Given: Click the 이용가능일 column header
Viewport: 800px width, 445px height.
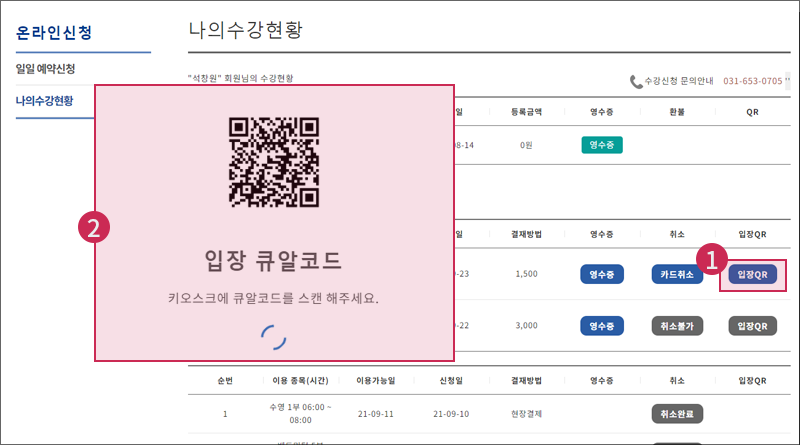Looking at the screenshot, I should pyautogui.click(x=376, y=381).
